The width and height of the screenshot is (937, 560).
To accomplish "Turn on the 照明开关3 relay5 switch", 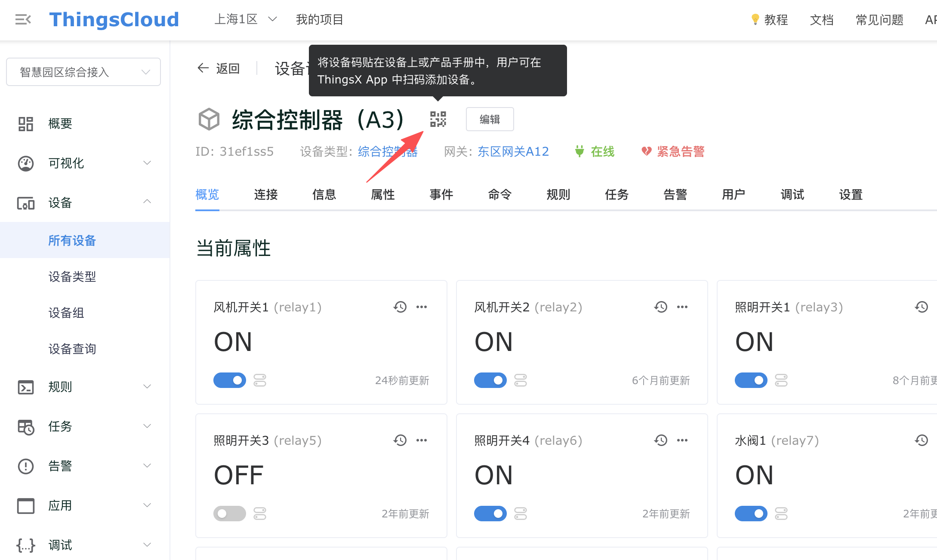I will [230, 514].
